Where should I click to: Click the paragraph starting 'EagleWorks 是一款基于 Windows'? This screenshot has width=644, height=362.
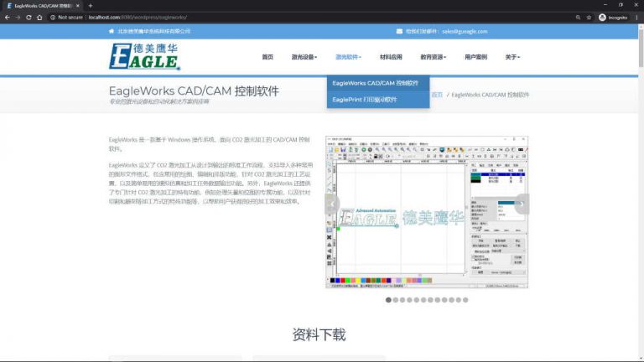210,144
